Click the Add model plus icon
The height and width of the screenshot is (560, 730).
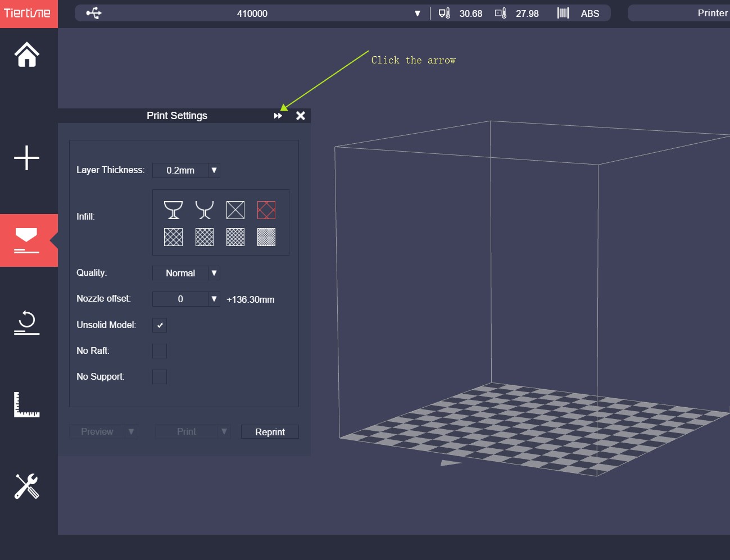pos(27,158)
